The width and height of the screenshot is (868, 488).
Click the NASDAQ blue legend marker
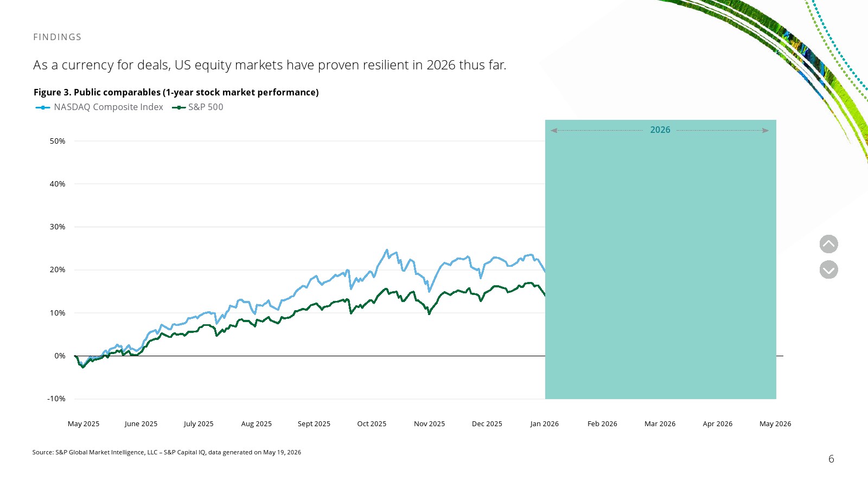[x=43, y=107]
